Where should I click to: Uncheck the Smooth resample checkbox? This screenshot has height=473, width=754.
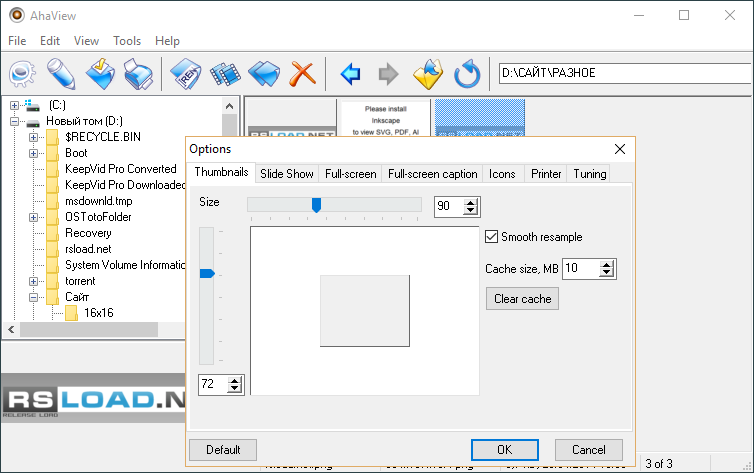(491, 236)
